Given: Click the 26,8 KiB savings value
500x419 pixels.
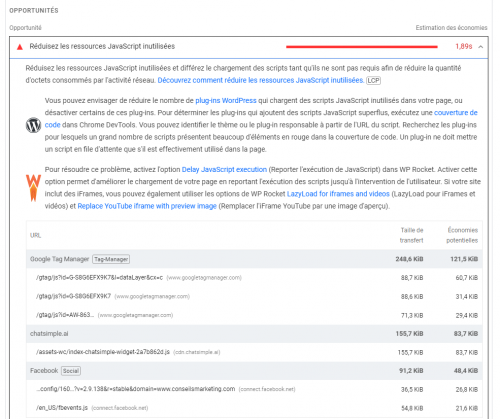Looking at the screenshot, I should [x=467, y=389].
